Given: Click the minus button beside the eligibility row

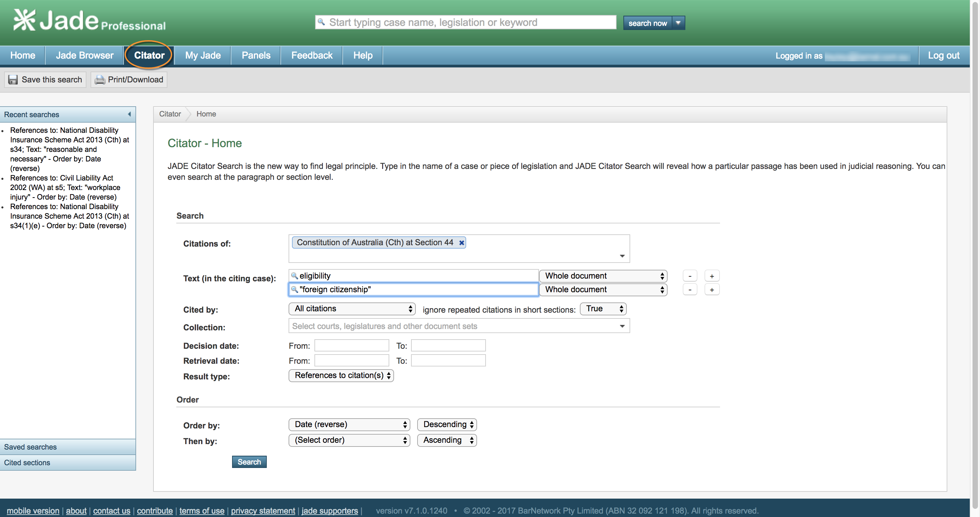Looking at the screenshot, I should (690, 276).
